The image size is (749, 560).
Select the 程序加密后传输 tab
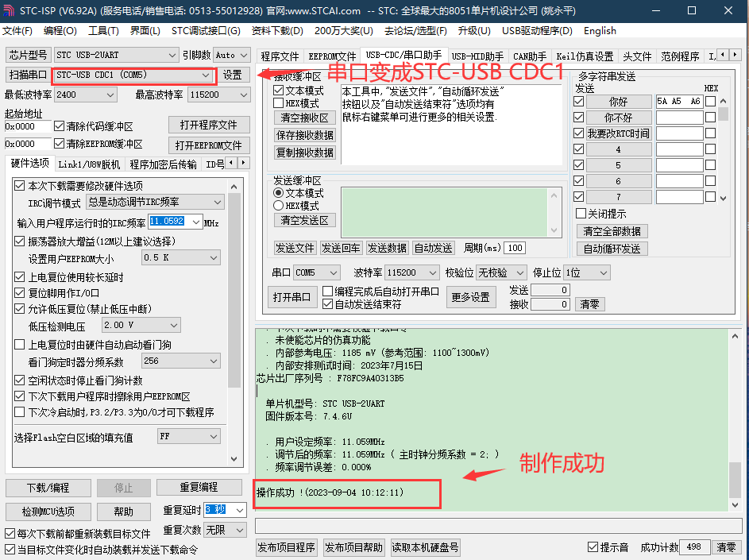163,164
